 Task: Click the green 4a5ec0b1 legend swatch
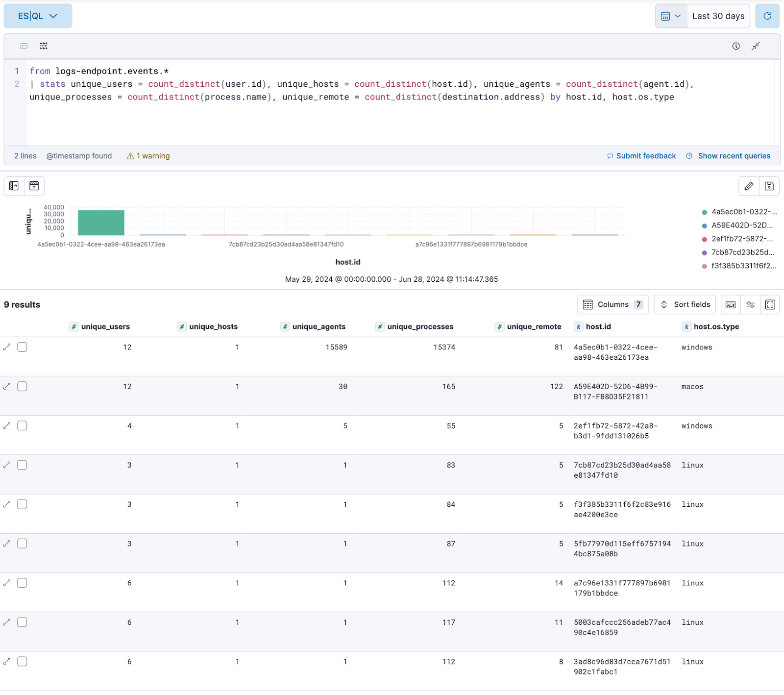(705, 212)
